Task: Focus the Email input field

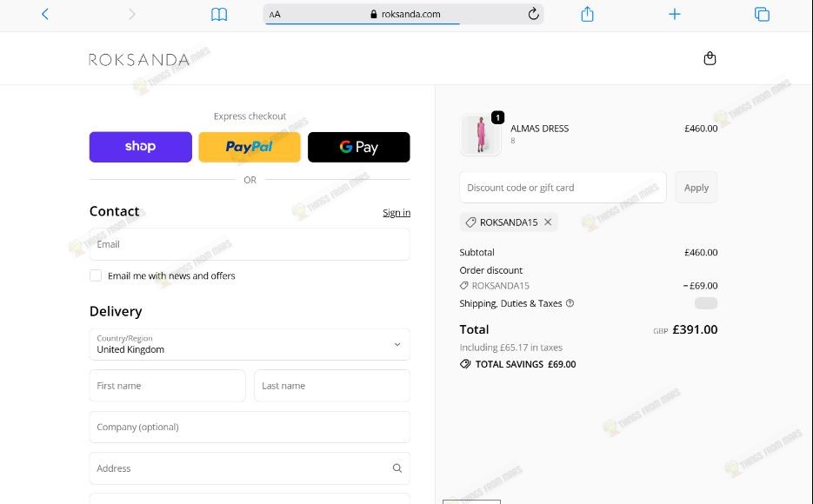Action: (x=250, y=244)
